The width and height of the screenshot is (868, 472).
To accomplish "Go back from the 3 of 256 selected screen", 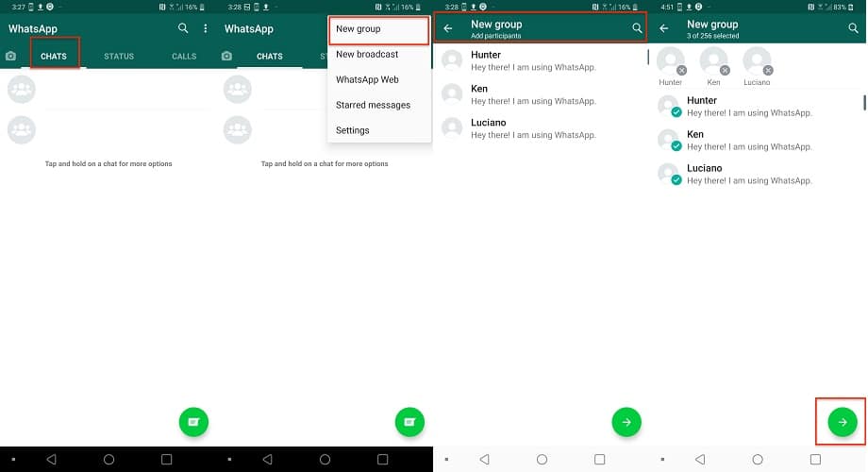I will (663, 28).
